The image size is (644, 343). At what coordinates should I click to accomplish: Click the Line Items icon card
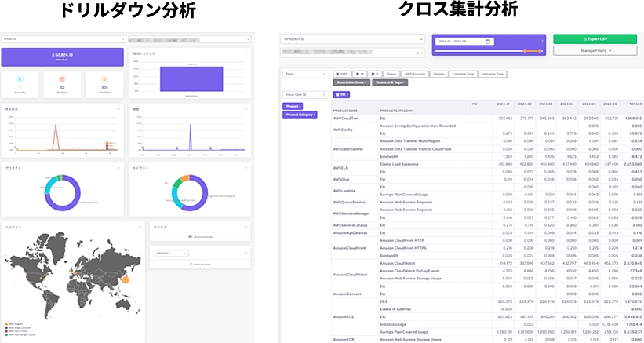pyautogui.click(x=104, y=85)
